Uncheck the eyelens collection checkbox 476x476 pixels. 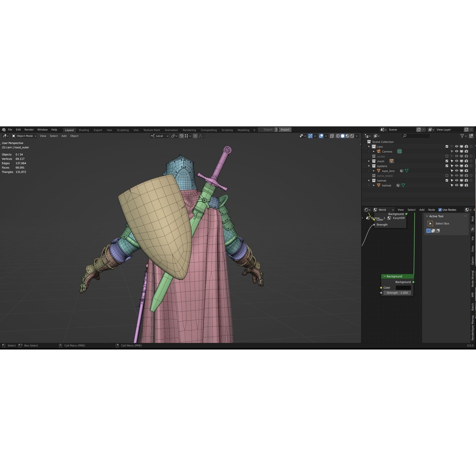447,166
